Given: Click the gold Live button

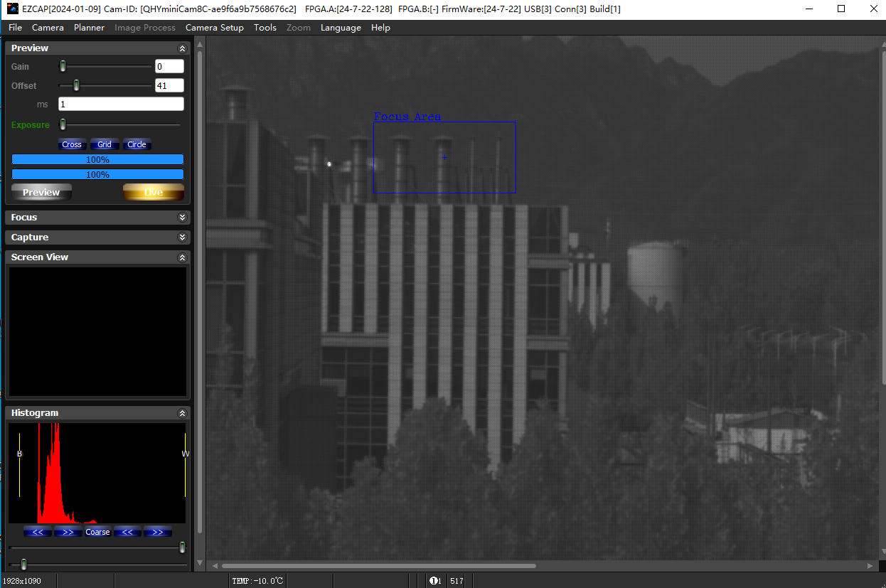Looking at the screenshot, I should (x=153, y=192).
